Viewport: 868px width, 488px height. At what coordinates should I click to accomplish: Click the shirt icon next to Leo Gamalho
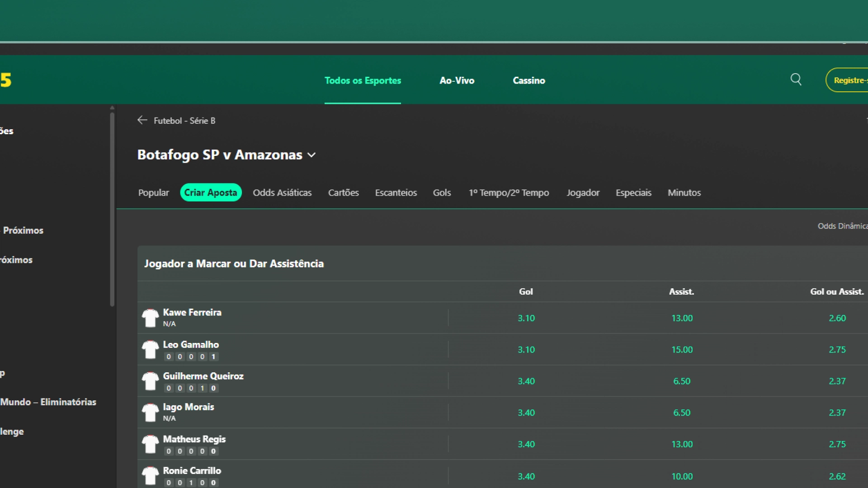point(151,350)
